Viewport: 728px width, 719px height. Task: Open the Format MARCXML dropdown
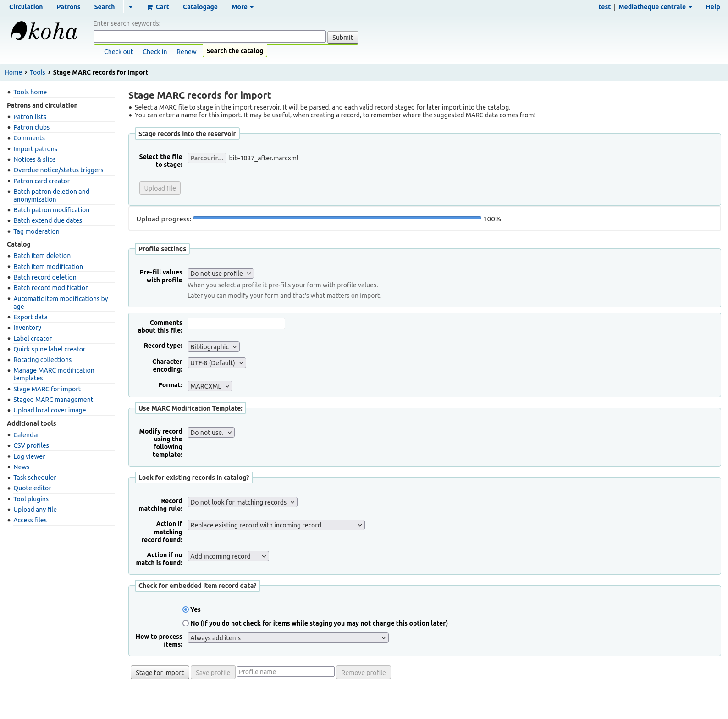(x=210, y=386)
